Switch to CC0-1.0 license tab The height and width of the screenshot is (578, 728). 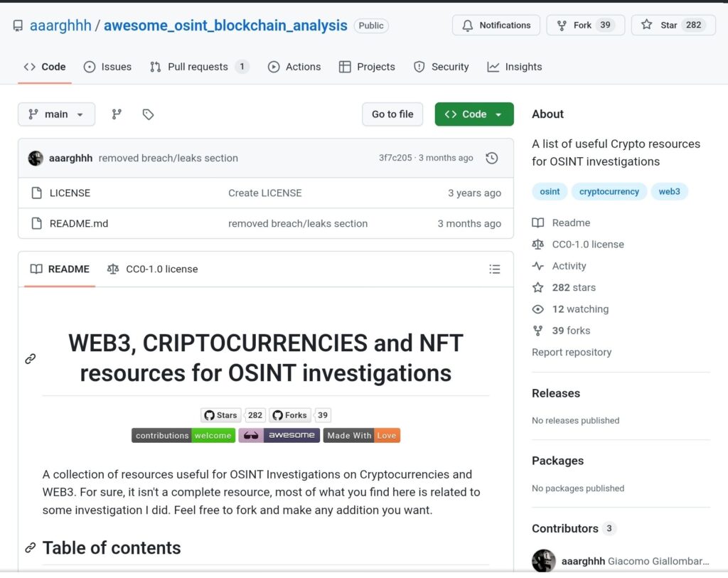pos(153,269)
